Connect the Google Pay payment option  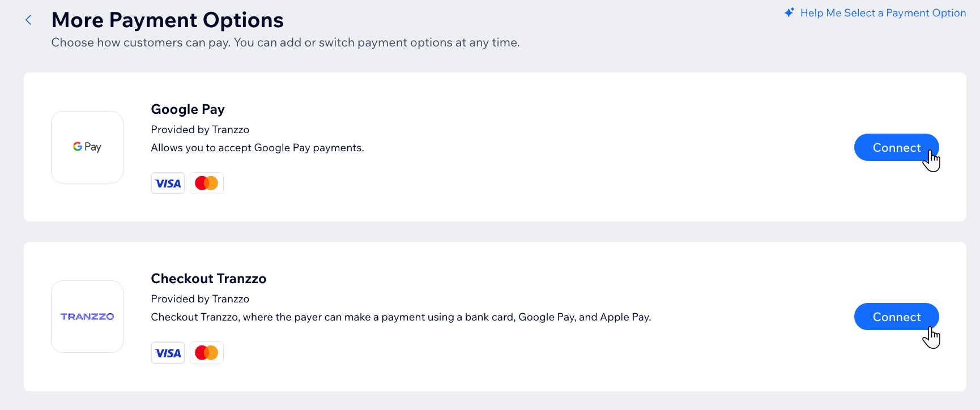[896, 147]
